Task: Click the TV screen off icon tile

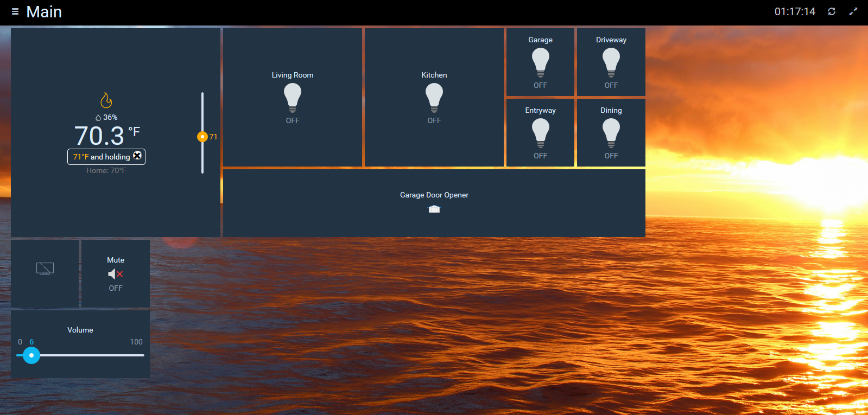Action: (x=45, y=269)
